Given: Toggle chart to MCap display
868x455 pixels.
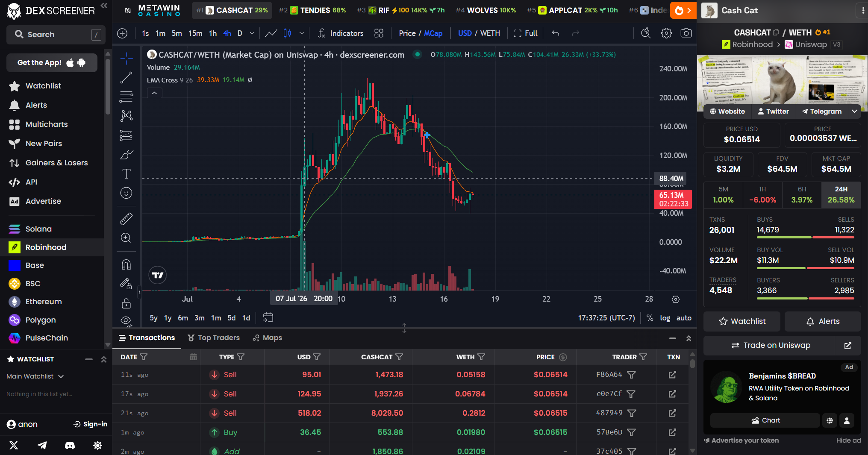Looking at the screenshot, I should point(433,33).
